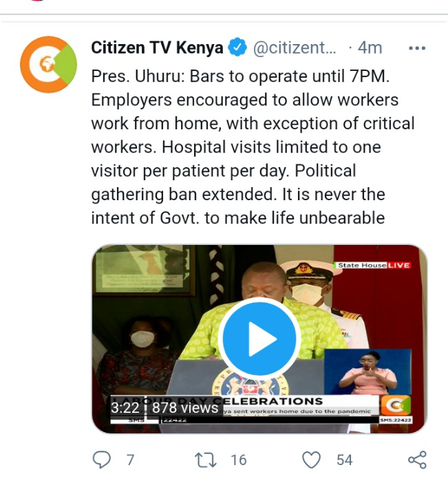Click the @citizent... handle
448x483 pixels.
pyautogui.click(x=295, y=47)
